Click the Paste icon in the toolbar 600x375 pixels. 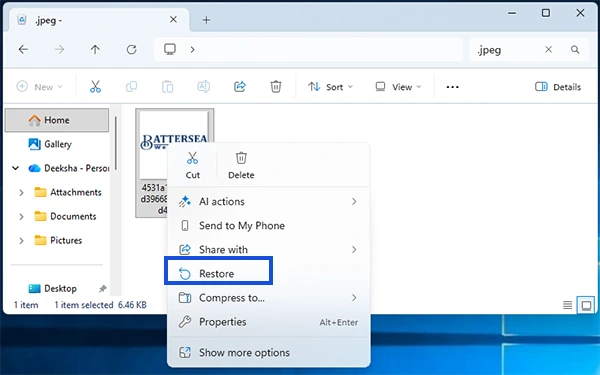pyautogui.click(x=167, y=87)
